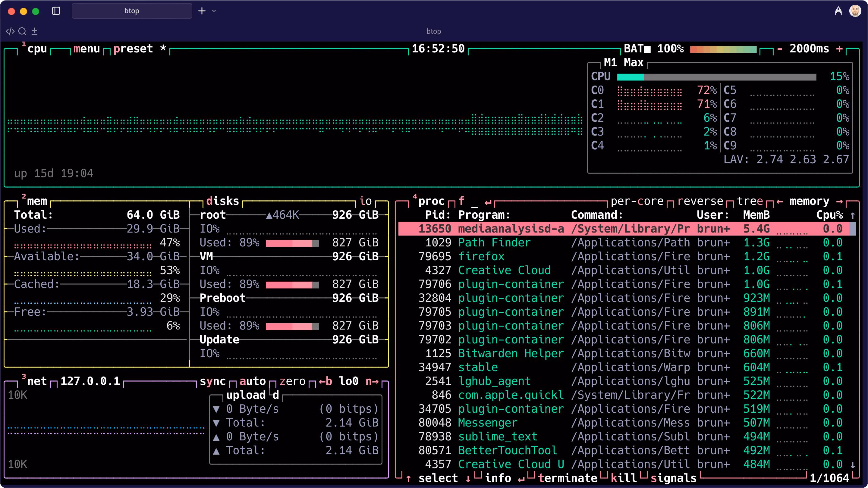The height and width of the screenshot is (488, 868).
Task: Switch sort column right with arrow after memory
Action: tap(839, 202)
